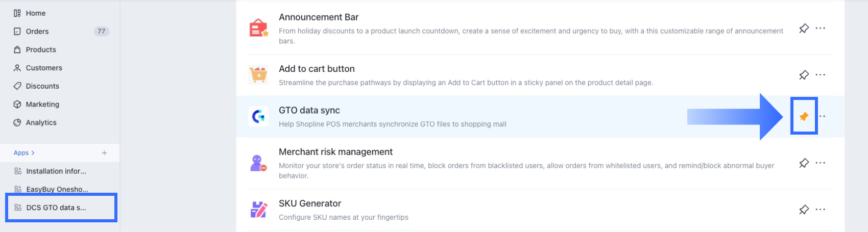868x232 pixels.
Task: Click the plus icon beside Apps
Action: [104, 153]
